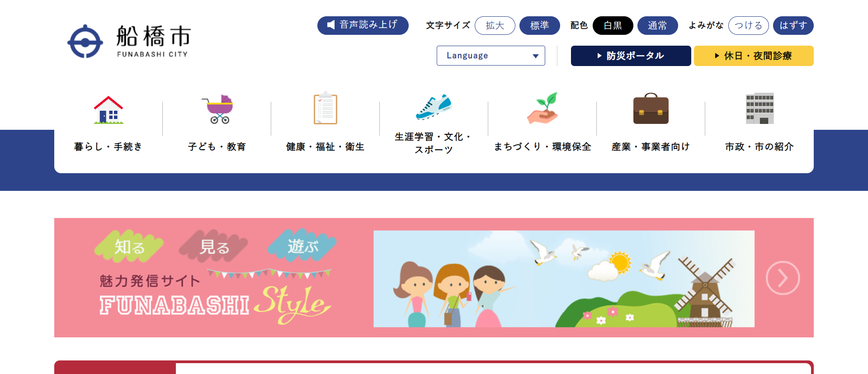Open the baby stroller icon for 子ども・教育
The height and width of the screenshot is (374, 868).
[x=217, y=109]
